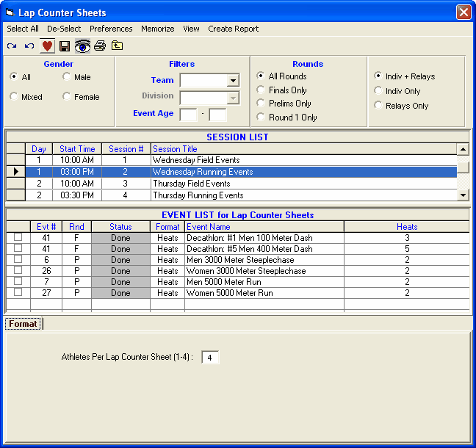Click the Women 5000 Meter Run event name
Viewport: 476px width, 448px height.
coord(229,293)
